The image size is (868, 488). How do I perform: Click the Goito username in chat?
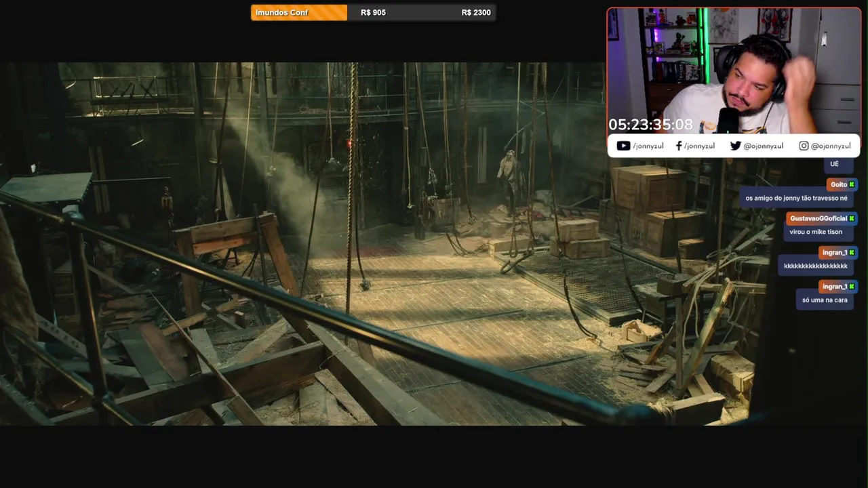click(839, 184)
